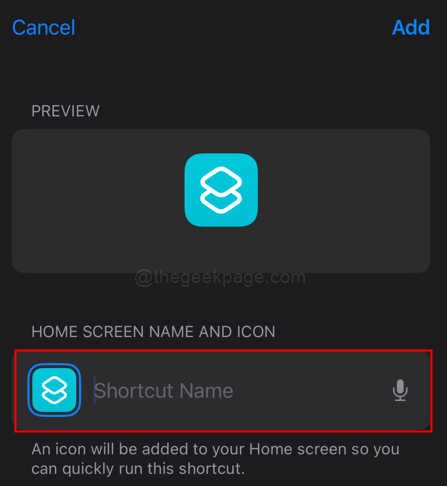Tap the small shortcut icon beside the name field
The width and height of the screenshot is (447, 486).
click(x=54, y=390)
